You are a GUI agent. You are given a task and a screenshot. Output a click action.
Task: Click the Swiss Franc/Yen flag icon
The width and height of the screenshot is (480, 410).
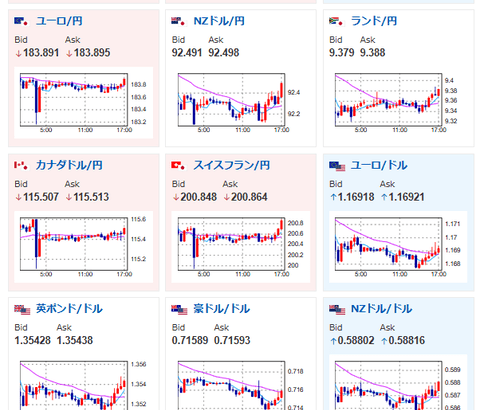178,165
